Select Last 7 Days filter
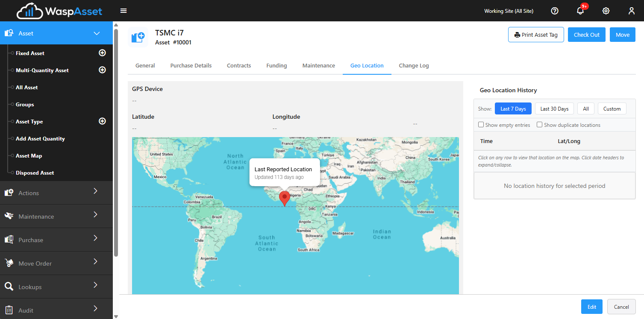 (513, 108)
